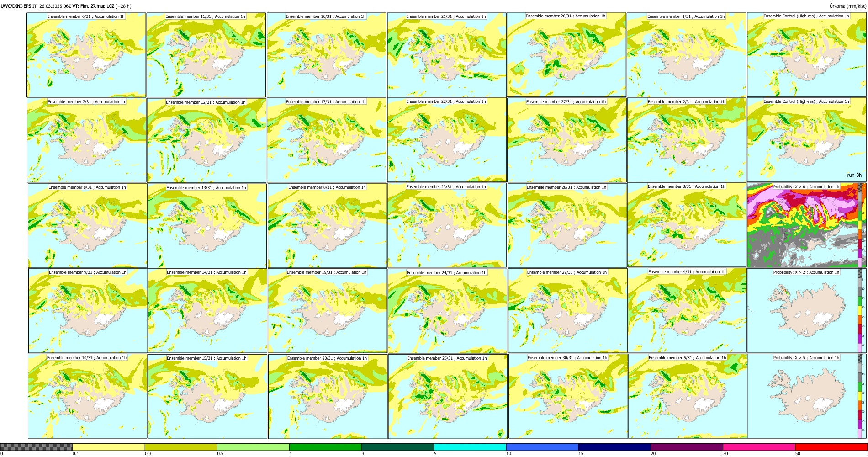Pick the dark green 3–5 legend swatch

[397, 447]
